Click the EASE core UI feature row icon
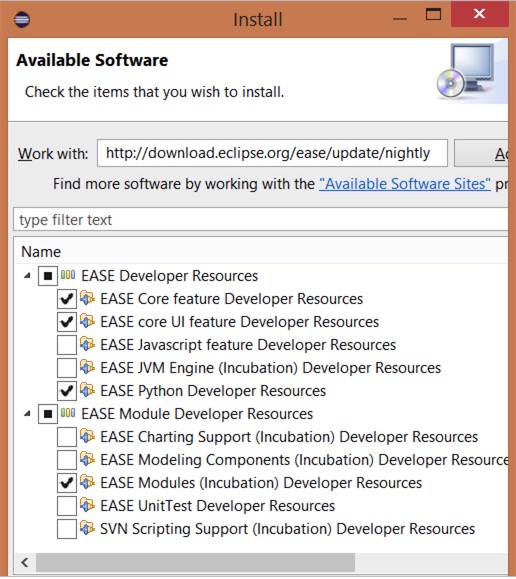This screenshot has height=579, width=516. coord(87,321)
